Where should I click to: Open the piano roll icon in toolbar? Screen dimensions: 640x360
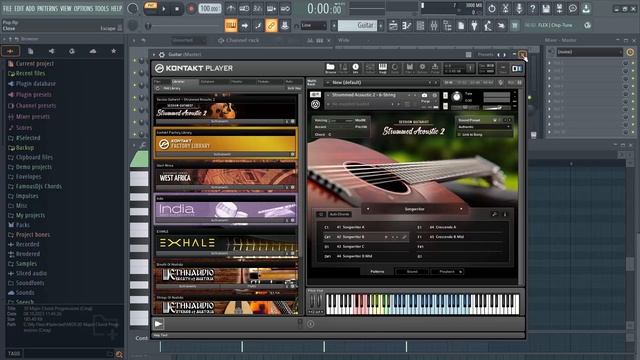pos(407,26)
